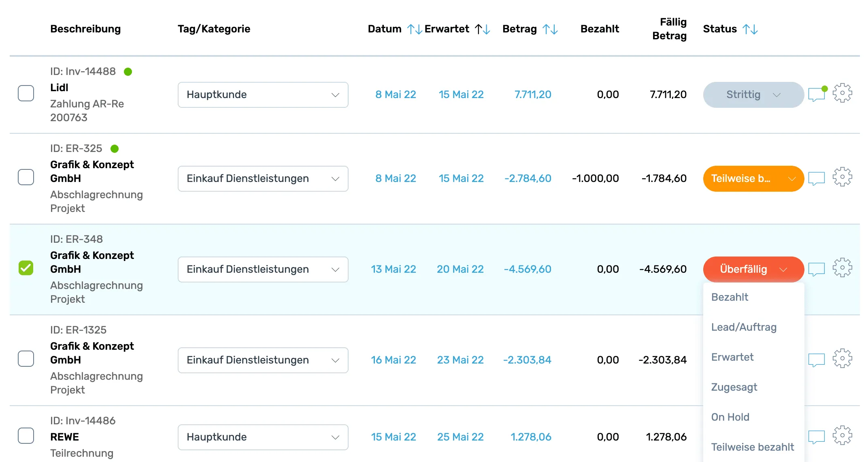Choose Zugesagt from status menu
This screenshot has height=462, width=868.
(x=734, y=387)
